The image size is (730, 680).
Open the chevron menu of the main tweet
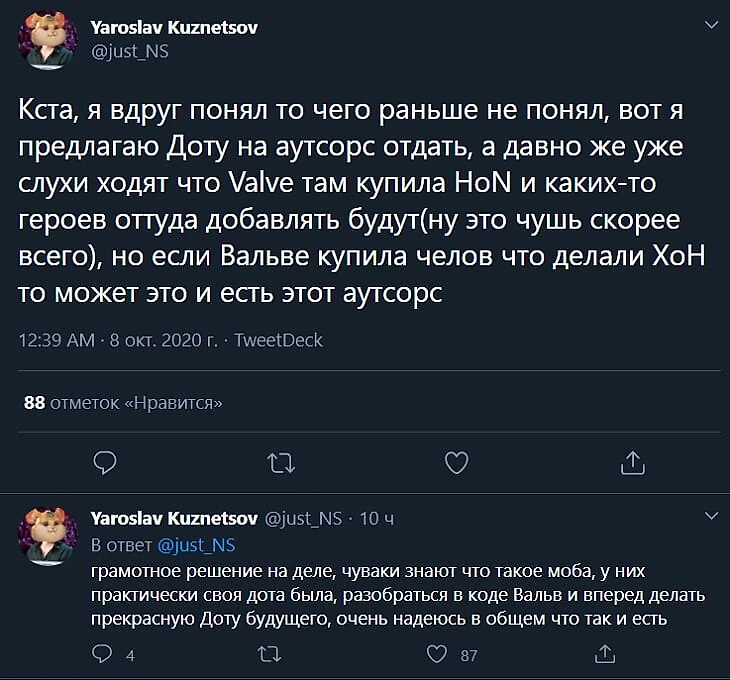click(710, 23)
